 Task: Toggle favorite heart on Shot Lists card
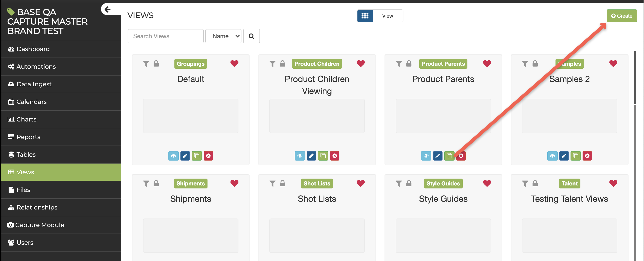click(360, 183)
